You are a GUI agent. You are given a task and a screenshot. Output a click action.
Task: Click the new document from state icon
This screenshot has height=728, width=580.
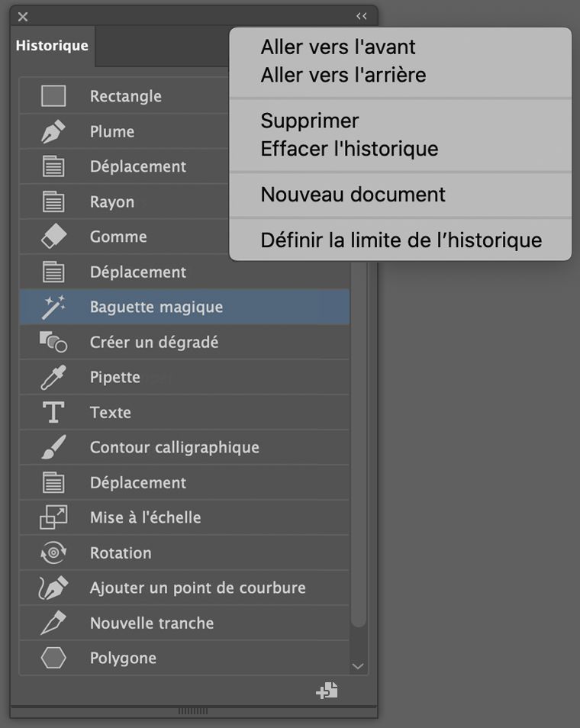[326, 691]
